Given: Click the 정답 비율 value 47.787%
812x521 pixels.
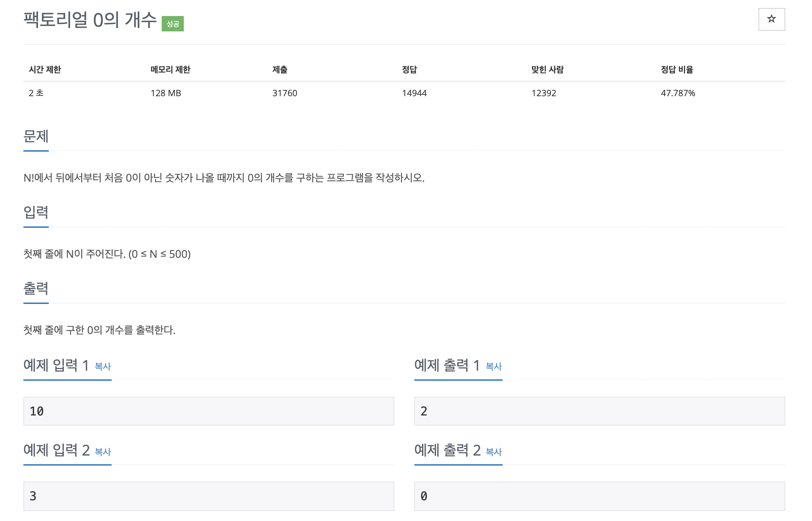Looking at the screenshot, I should pos(677,93).
